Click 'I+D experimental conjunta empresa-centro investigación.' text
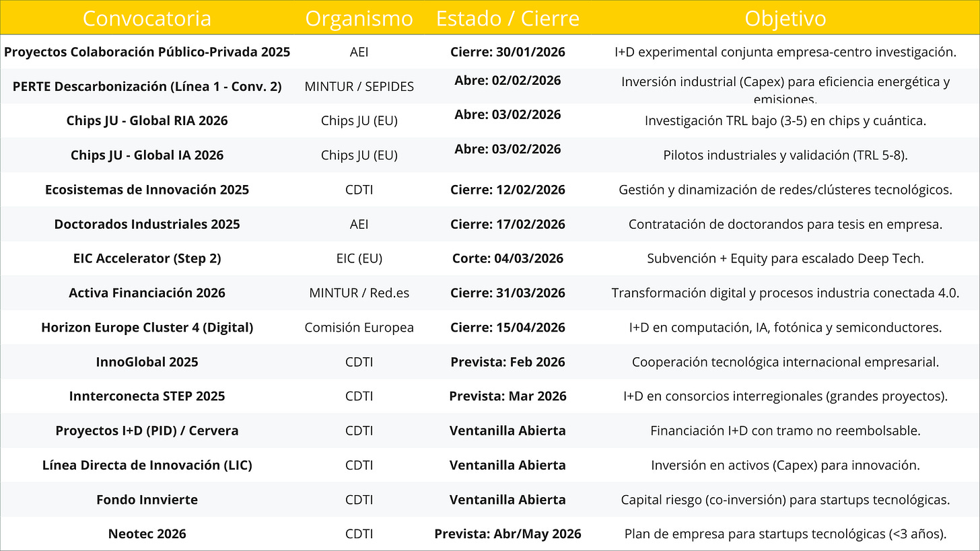The width and height of the screenshot is (980, 551). [x=785, y=52]
